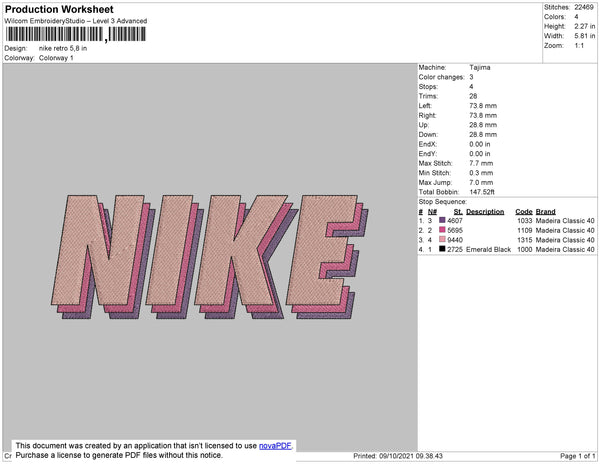Screen dimensions: 600x464
Task: Click the 'Min Stitch:' value '0.3 mm'
Action: [481, 173]
